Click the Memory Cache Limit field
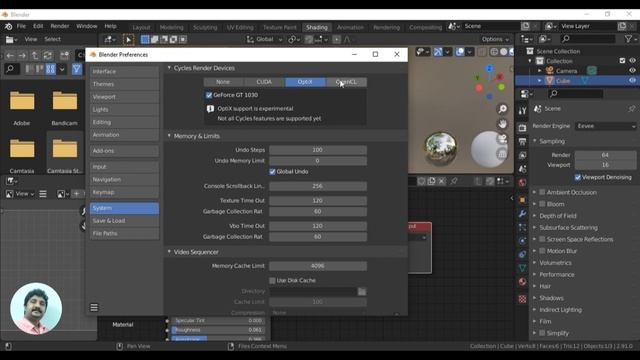Image resolution: width=640 pixels, height=360 pixels. [x=318, y=266]
